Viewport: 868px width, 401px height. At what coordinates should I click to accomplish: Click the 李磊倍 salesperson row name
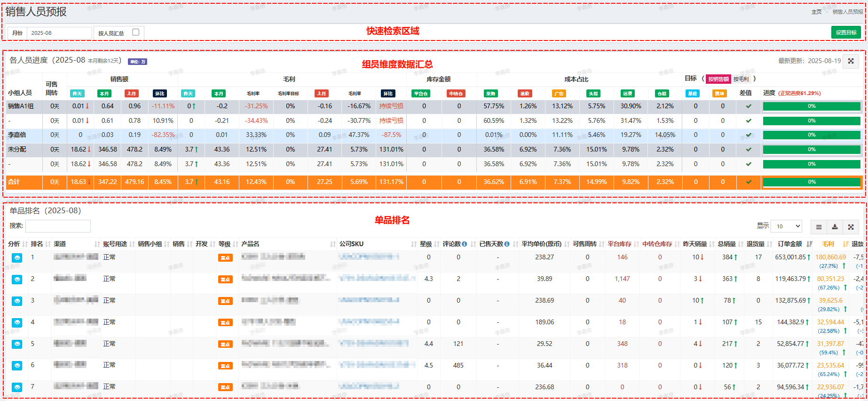tap(17, 135)
